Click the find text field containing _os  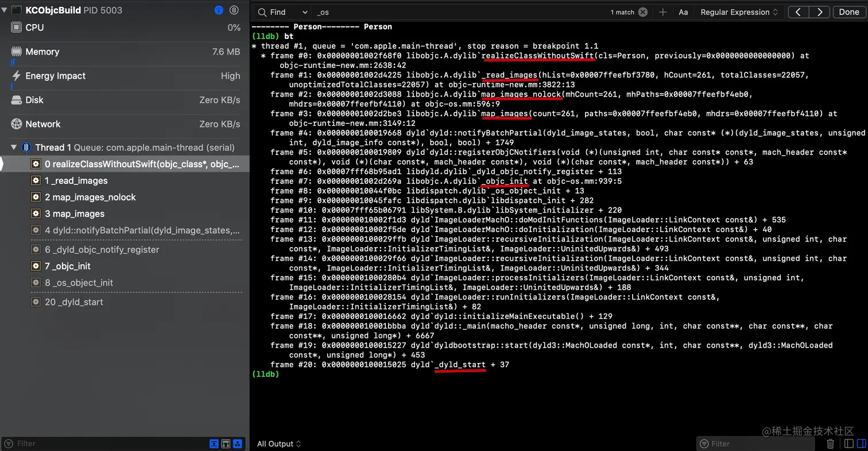[x=459, y=12]
